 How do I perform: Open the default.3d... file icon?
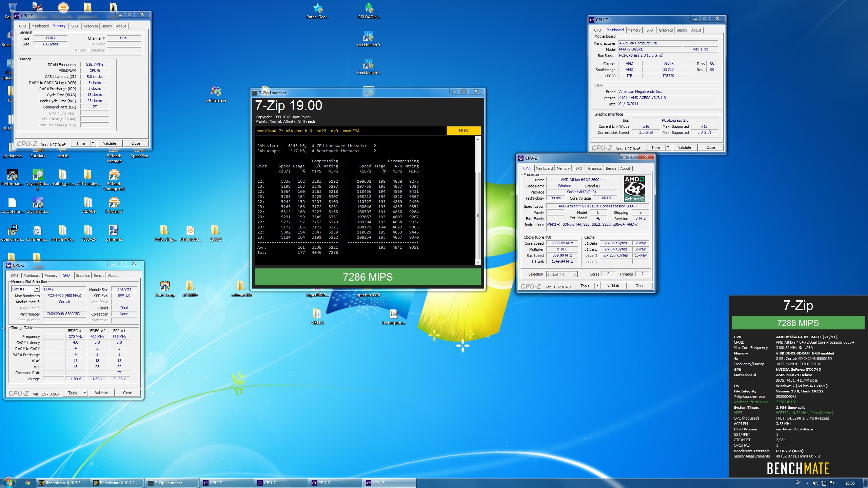(190, 233)
